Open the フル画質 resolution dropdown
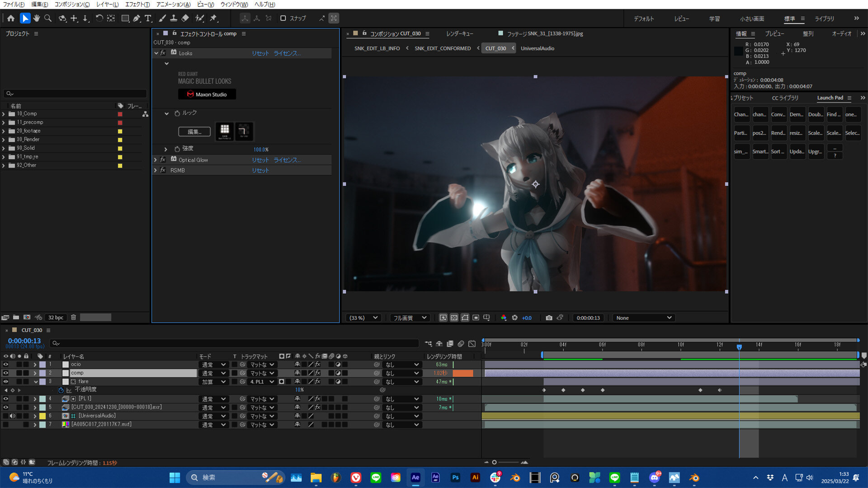The width and height of the screenshot is (868, 488). click(x=410, y=318)
